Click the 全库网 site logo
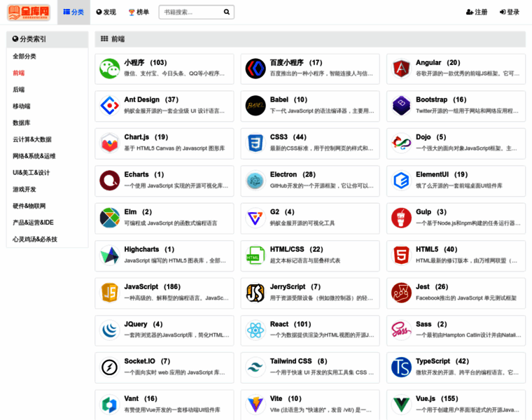The height and width of the screenshot is (420, 532). tap(29, 13)
